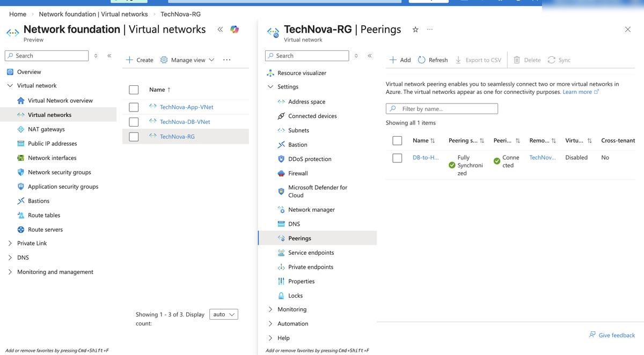Tick the select-all checkbox in Peerings table header
Screen dimensions: 644x355
click(x=397, y=140)
